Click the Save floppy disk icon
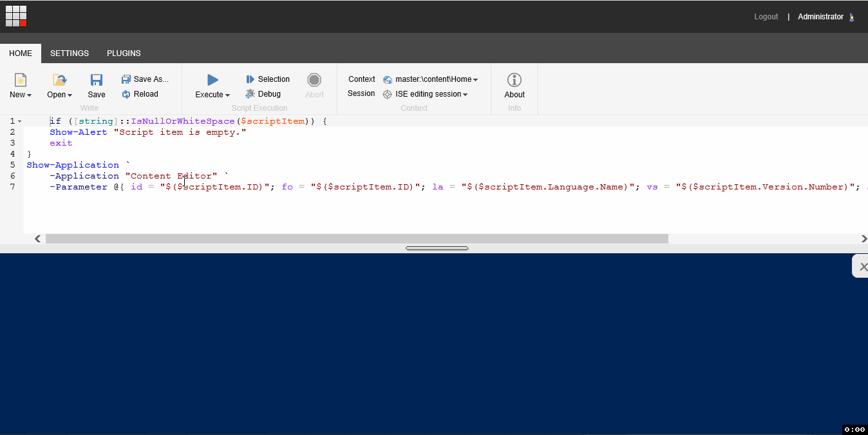Image resolution: width=868 pixels, height=435 pixels. click(97, 79)
